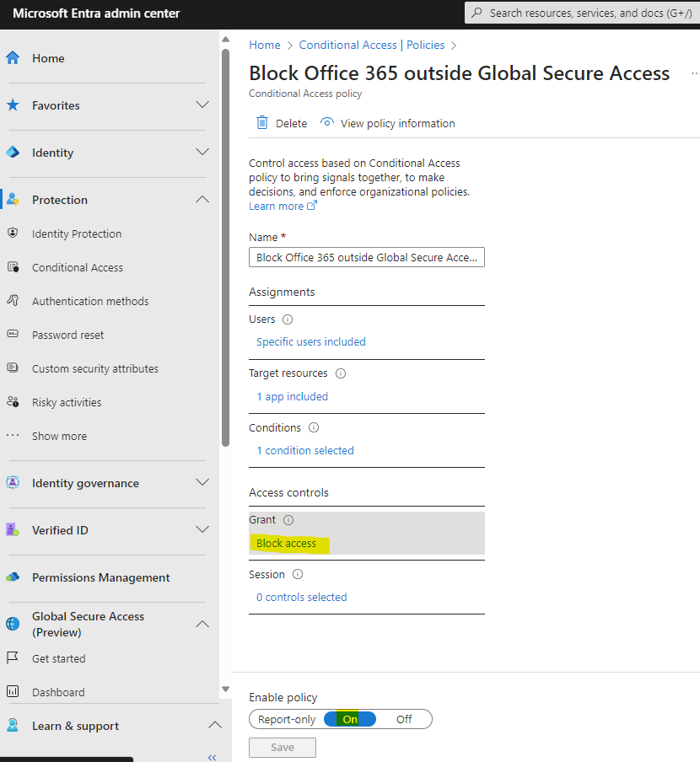Expand the Favorites section chevron
Screen dimensions: 700x762
(202, 105)
